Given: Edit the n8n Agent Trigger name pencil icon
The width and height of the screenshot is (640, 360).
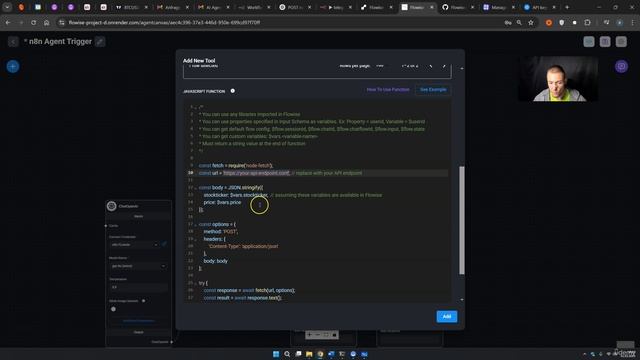Looking at the screenshot, I should click(x=100, y=42).
